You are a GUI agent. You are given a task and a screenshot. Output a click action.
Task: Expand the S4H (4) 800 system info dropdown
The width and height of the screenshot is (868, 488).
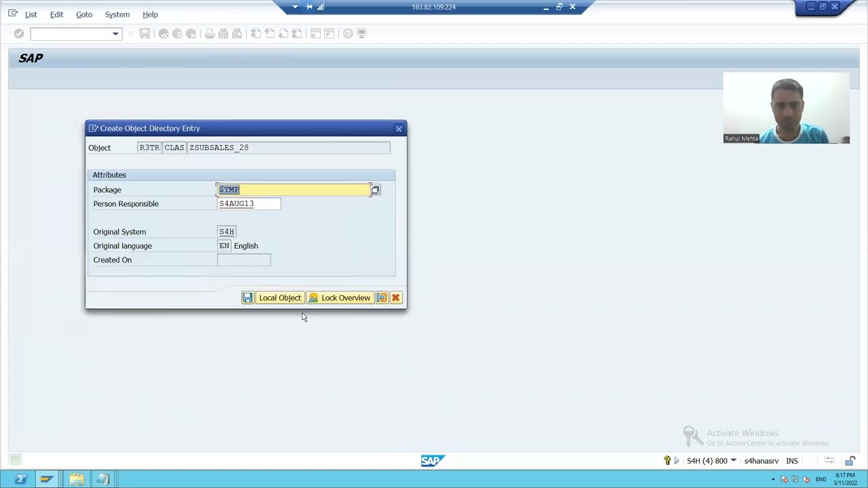tap(733, 461)
